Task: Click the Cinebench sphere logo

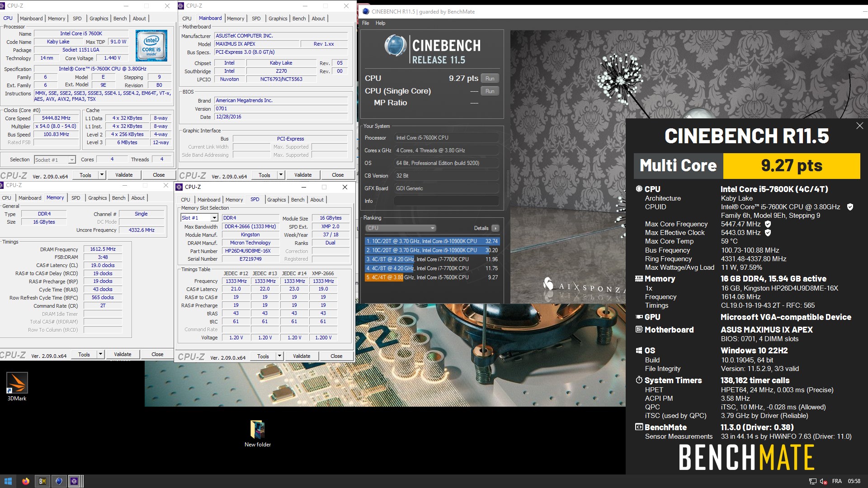Action: click(x=396, y=45)
